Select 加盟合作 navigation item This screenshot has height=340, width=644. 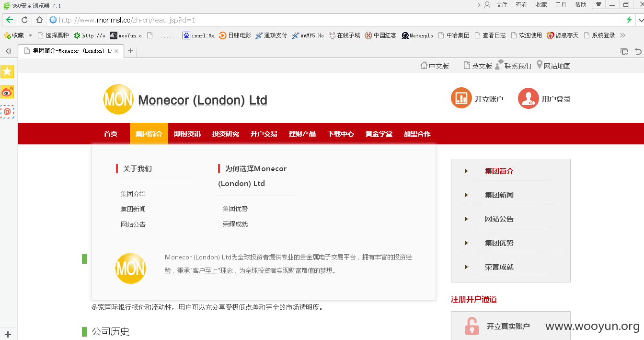pos(417,134)
